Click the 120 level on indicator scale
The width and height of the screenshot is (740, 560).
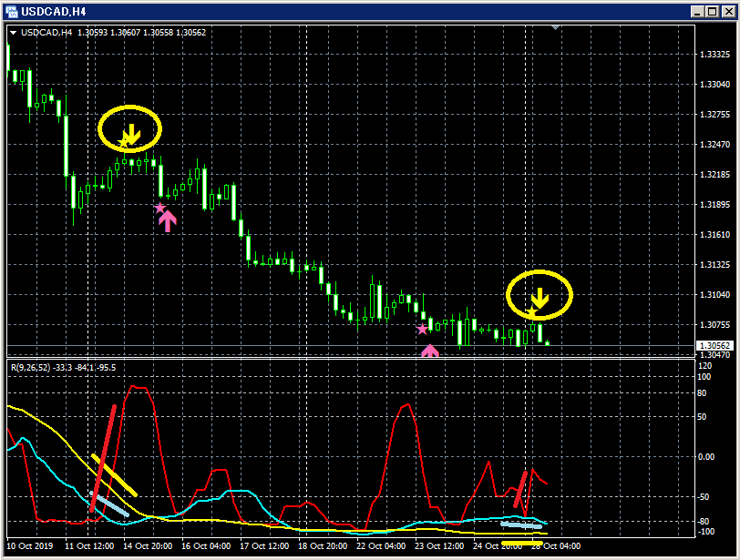tap(705, 366)
